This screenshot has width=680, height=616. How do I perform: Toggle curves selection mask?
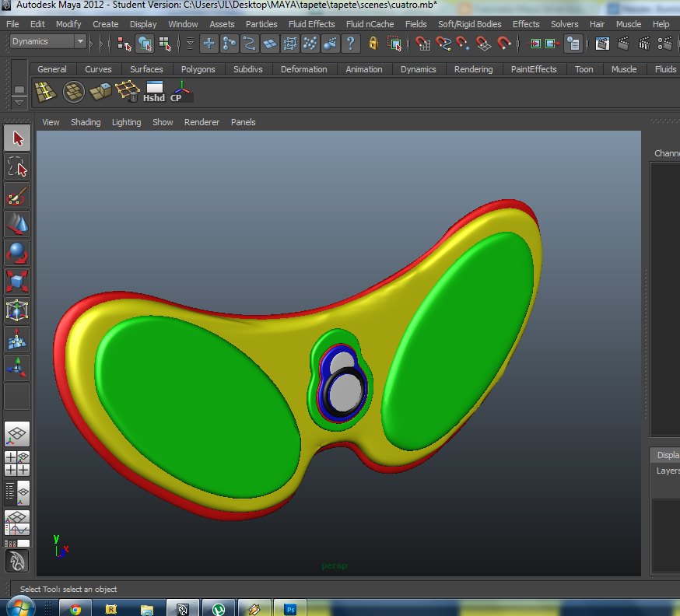pos(250,44)
